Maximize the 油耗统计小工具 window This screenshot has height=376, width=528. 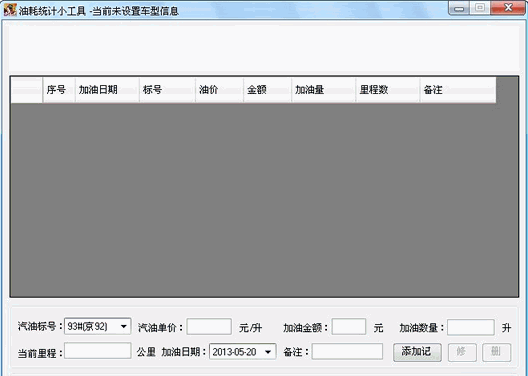pyautogui.click(x=480, y=8)
